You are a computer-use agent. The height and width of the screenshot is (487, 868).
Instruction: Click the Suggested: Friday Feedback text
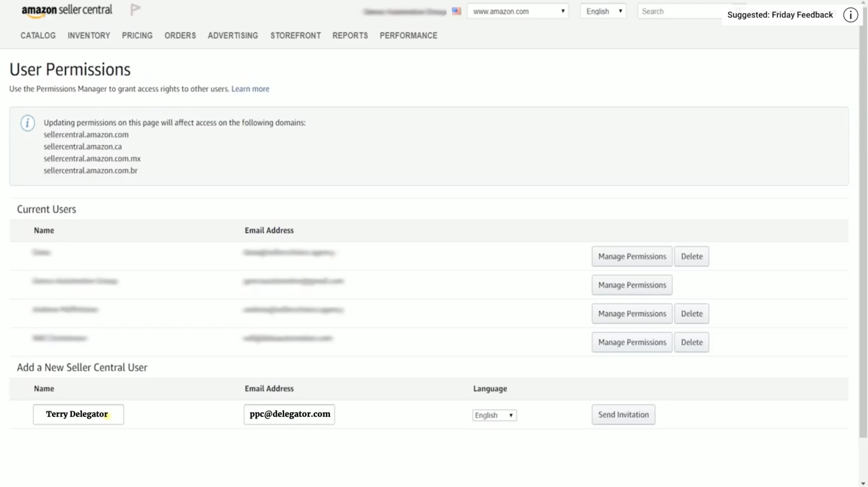click(x=780, y=15)
